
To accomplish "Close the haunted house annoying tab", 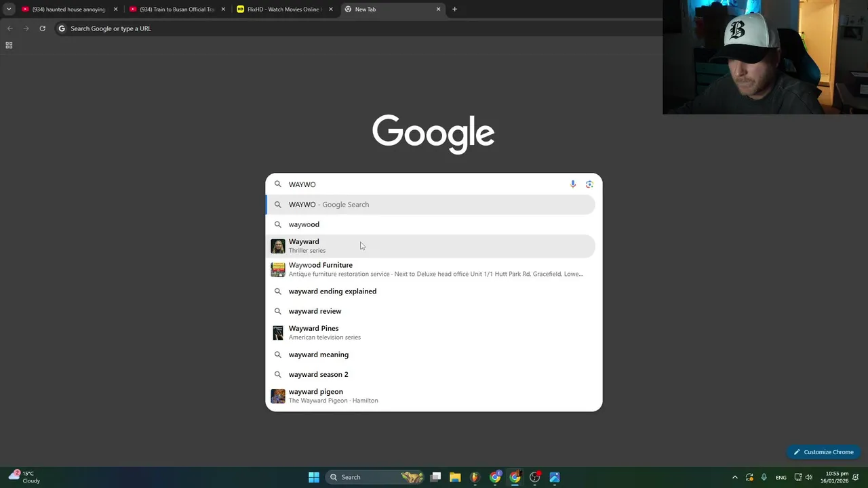I will pos(115,9).
